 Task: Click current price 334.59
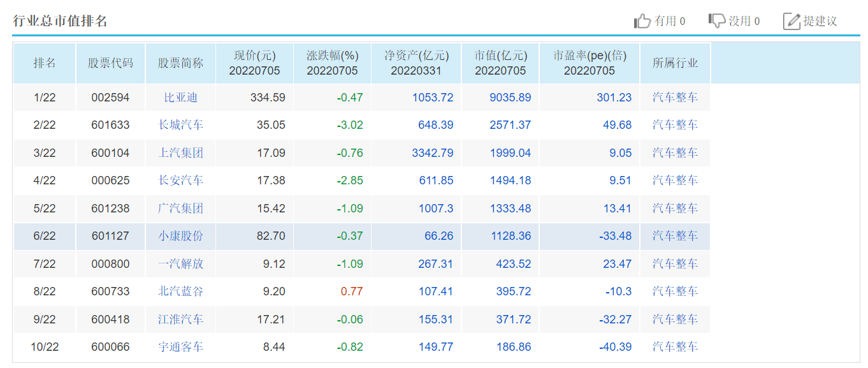(x=268, y=98)
